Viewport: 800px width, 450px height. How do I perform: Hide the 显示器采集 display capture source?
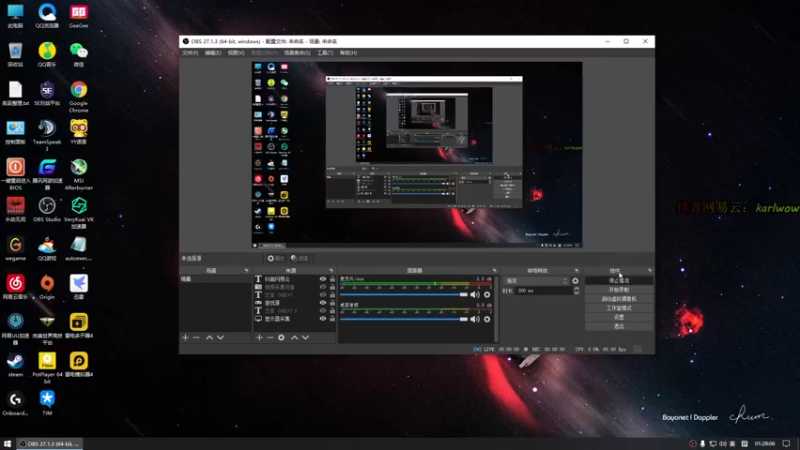(322, 318)
